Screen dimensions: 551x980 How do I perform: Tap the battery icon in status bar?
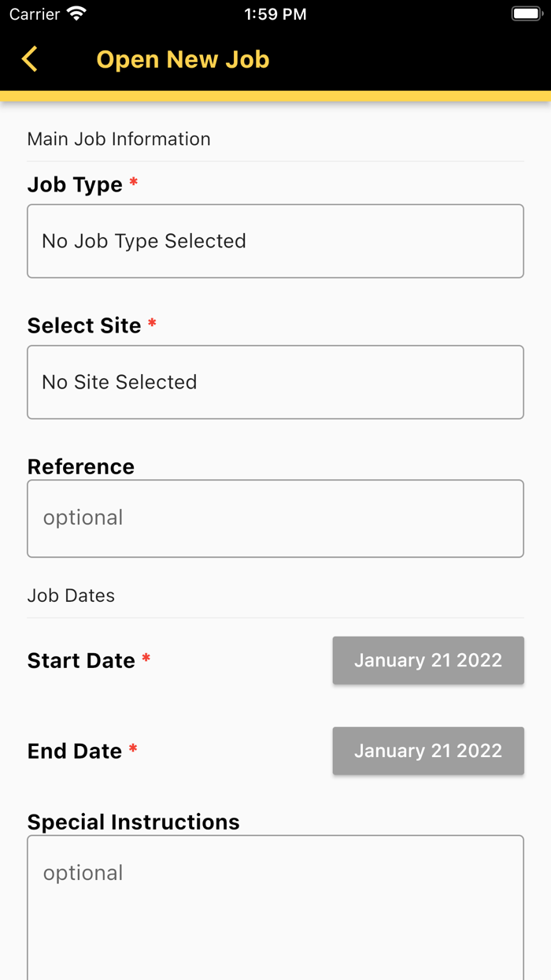pyautogui.click(x=526, y=14)
